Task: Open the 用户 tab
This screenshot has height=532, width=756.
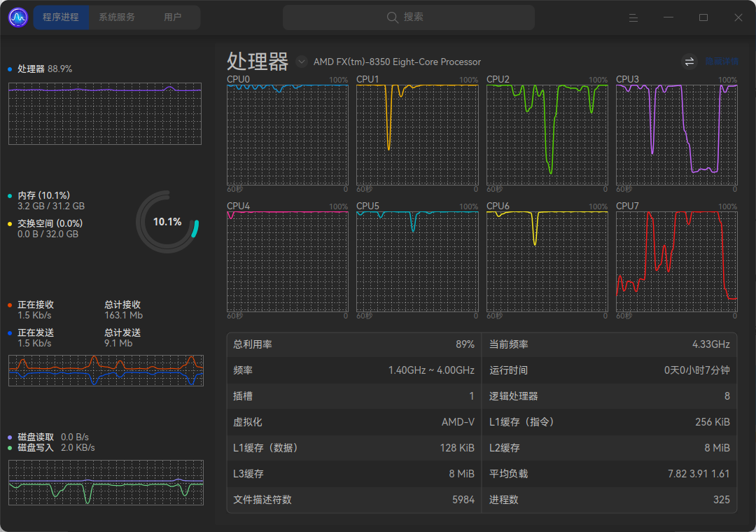Action: coord(172,17)
